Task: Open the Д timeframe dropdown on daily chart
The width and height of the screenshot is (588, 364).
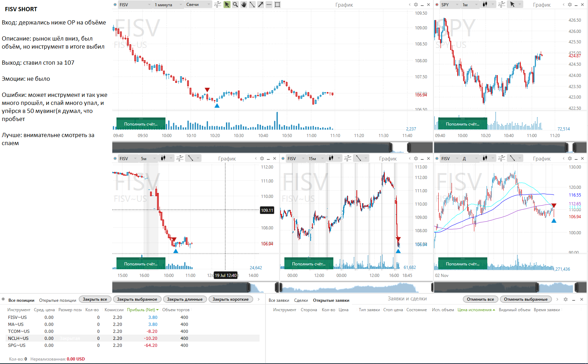Action: point(470,158)
